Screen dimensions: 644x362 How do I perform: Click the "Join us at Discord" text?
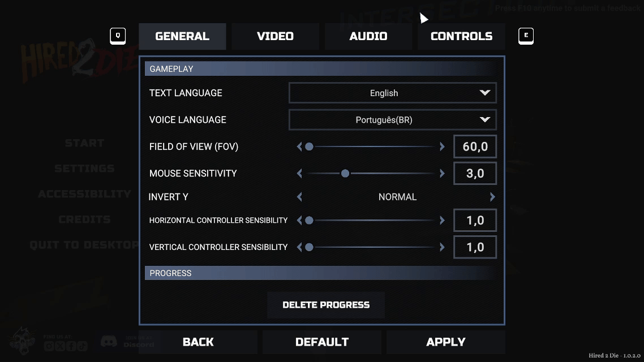(139, 342)
